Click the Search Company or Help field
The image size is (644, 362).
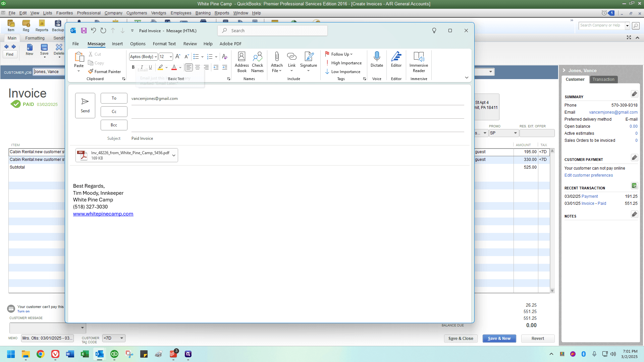coord(602,25)
